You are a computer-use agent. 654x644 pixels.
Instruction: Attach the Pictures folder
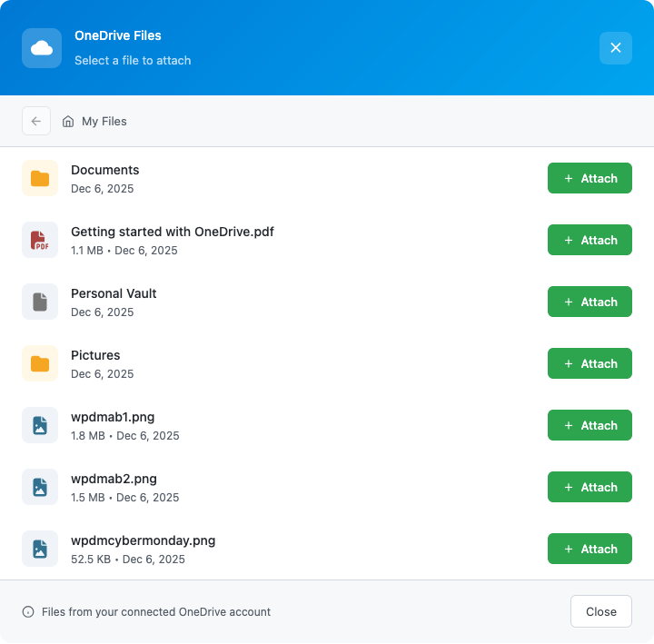pyautogui.click(x=590, y=363)
